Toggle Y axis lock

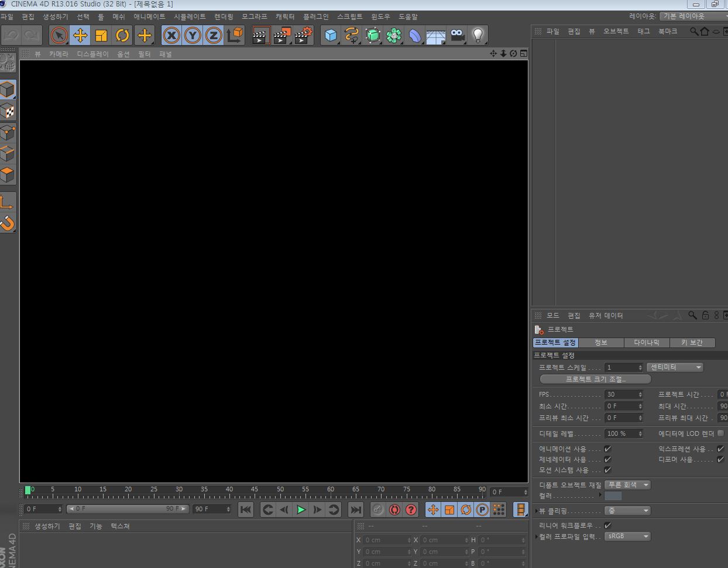193,36
